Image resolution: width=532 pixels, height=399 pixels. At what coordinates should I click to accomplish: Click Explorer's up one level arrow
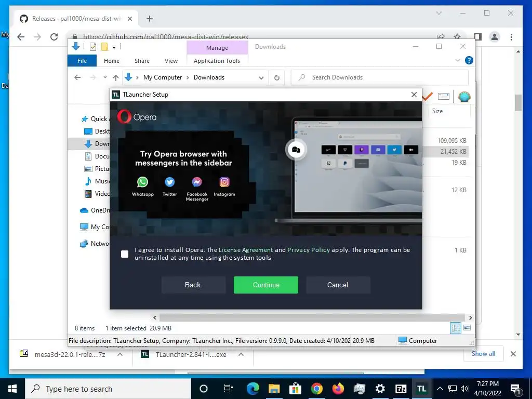(x=116, y=77)
